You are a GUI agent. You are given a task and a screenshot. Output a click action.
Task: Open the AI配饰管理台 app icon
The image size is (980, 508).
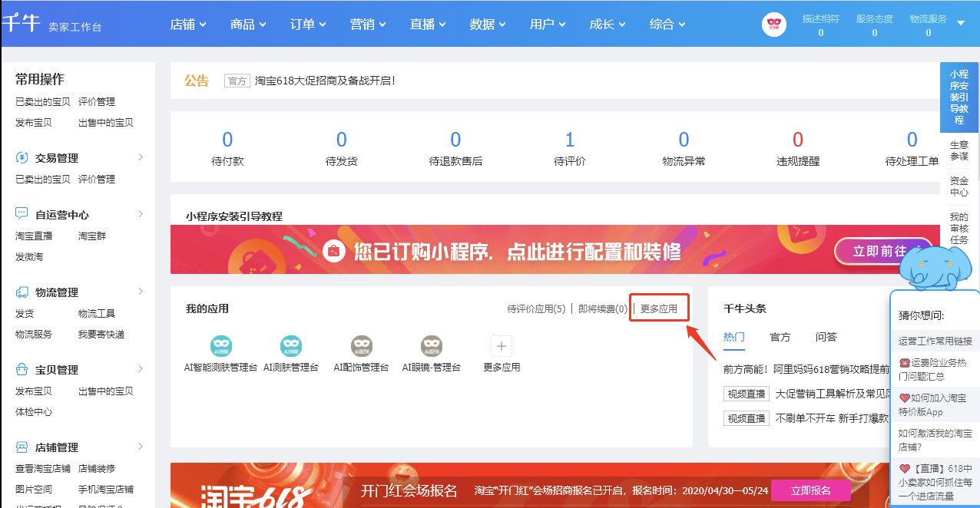pyautogui.click(x=362, y=346)
